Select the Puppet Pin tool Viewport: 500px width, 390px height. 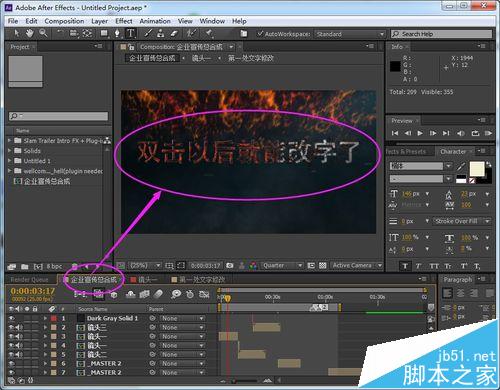209,33
